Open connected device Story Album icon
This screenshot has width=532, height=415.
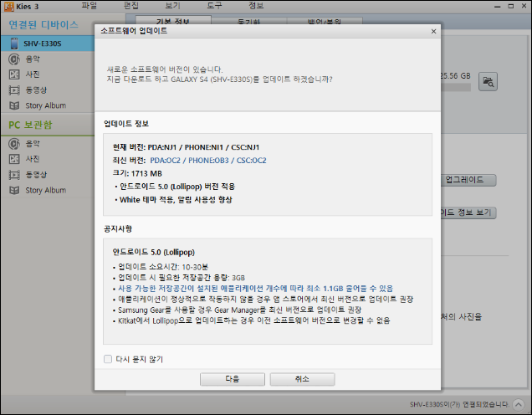(14, 105)
